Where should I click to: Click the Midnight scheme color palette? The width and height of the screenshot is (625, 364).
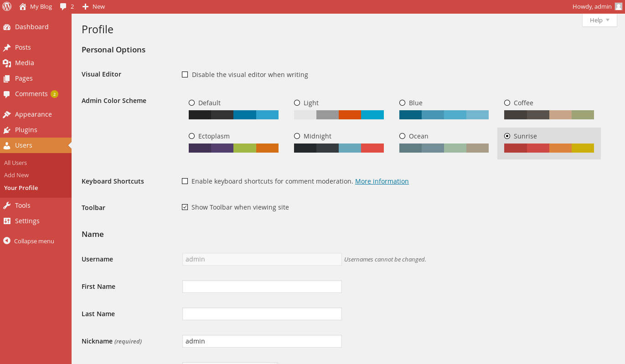(x=339, y=148)
